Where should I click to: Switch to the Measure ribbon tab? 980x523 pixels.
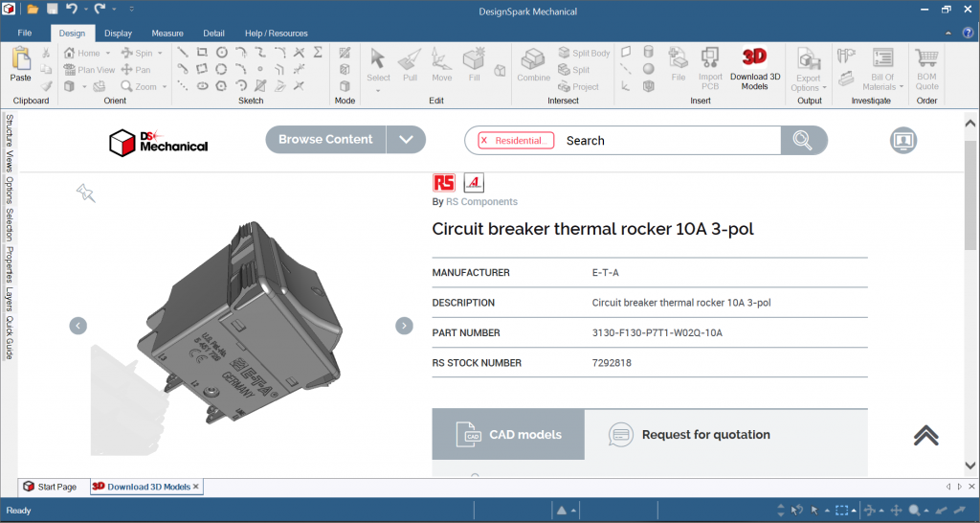(167, 34)
